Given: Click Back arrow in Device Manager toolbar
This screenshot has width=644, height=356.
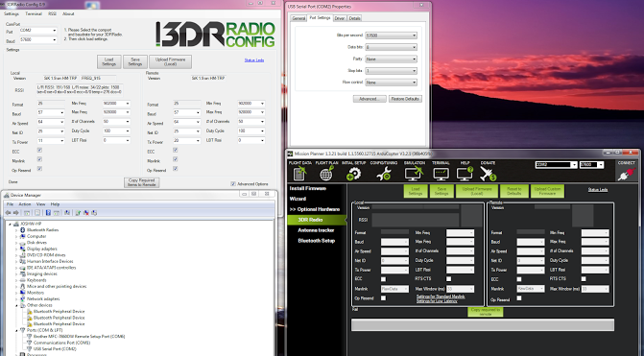Looking at the screenshot, I should click(x=8, y=213).
